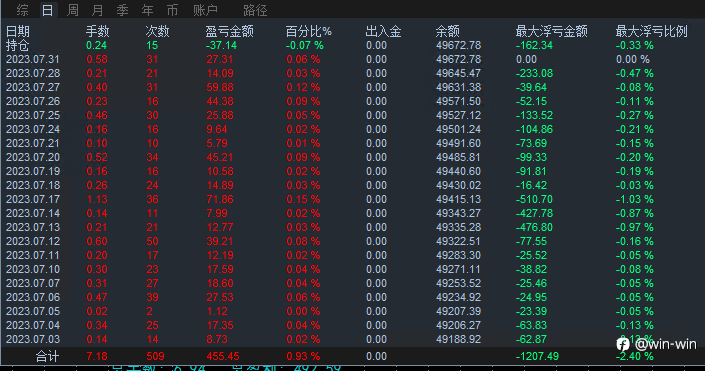Click trade count 50 cell
Screen dimensions: 705x371
(x=152, y=241)
